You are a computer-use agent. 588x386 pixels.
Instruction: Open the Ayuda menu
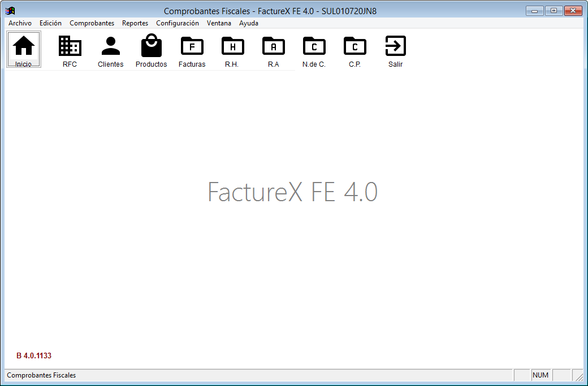[x=249, y=23]
